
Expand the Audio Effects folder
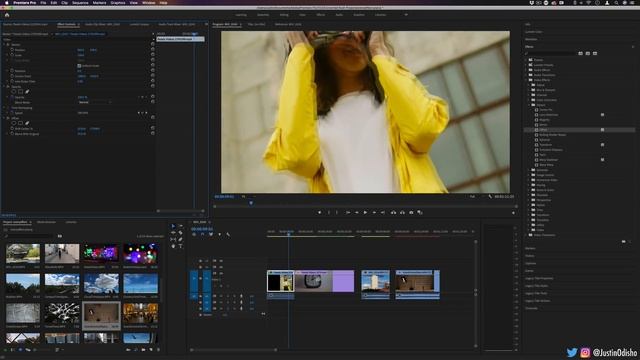(526, 70)
